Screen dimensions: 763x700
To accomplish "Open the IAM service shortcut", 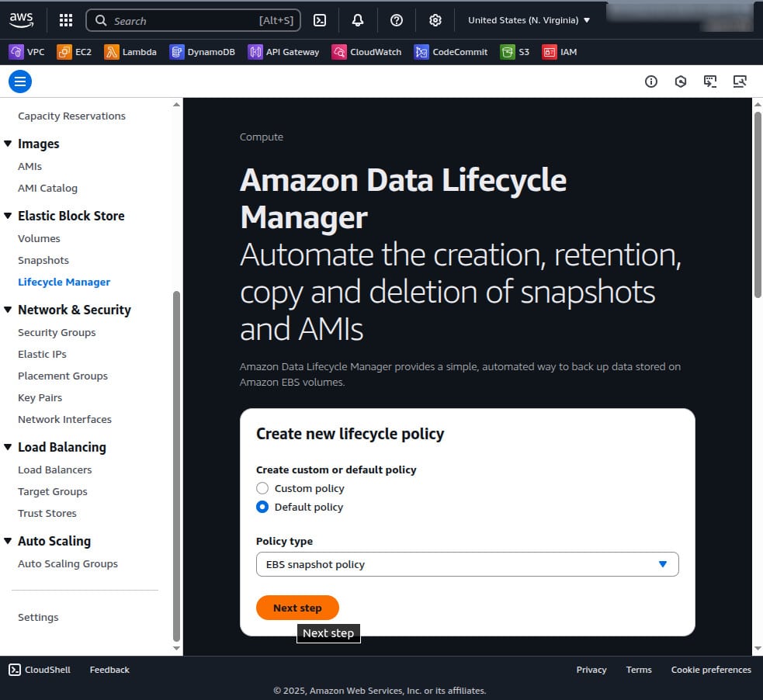I will coord(560,52).
